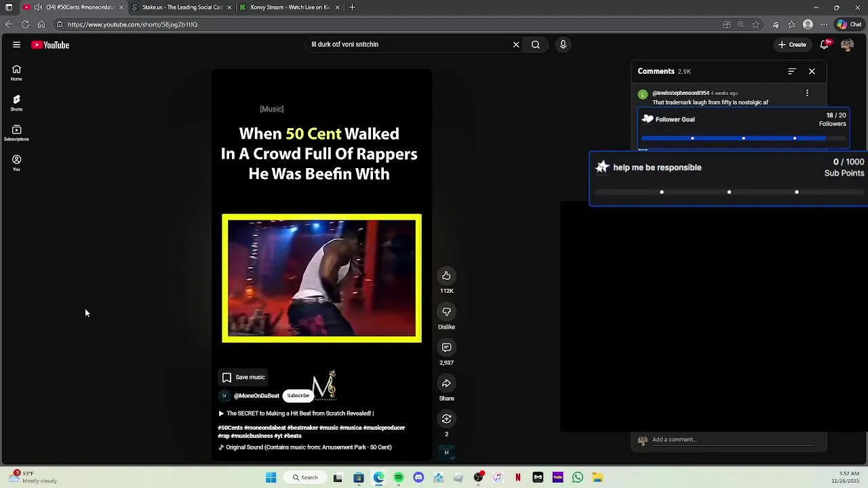The image size is (868, 488).
Task: Open the weather widget showing 53°F
Action: pyautogui.click(x=33, y=477)
